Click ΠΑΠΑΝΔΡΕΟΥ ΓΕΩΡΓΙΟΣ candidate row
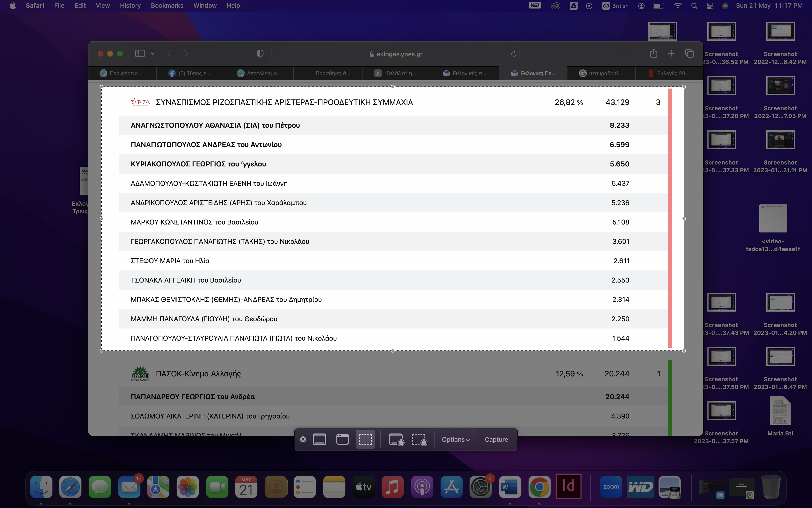The width and height of the screenshot is (812, 508). [393, 397]
